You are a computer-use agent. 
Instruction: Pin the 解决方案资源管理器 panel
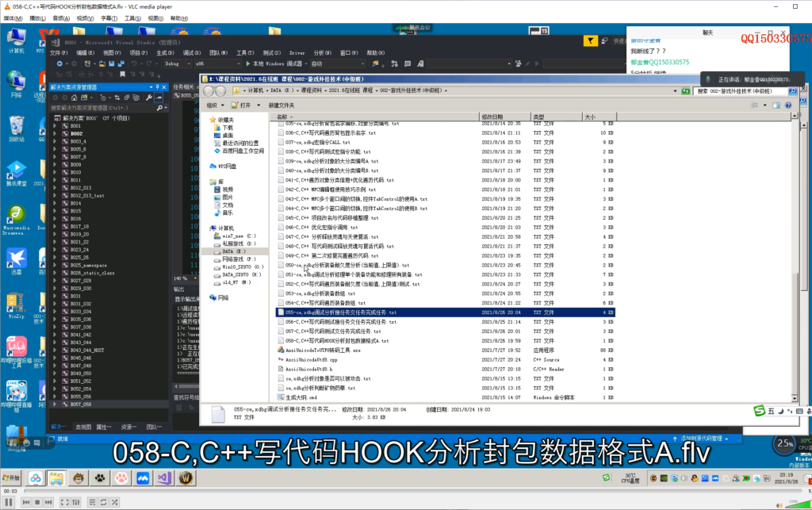point(158,87)
